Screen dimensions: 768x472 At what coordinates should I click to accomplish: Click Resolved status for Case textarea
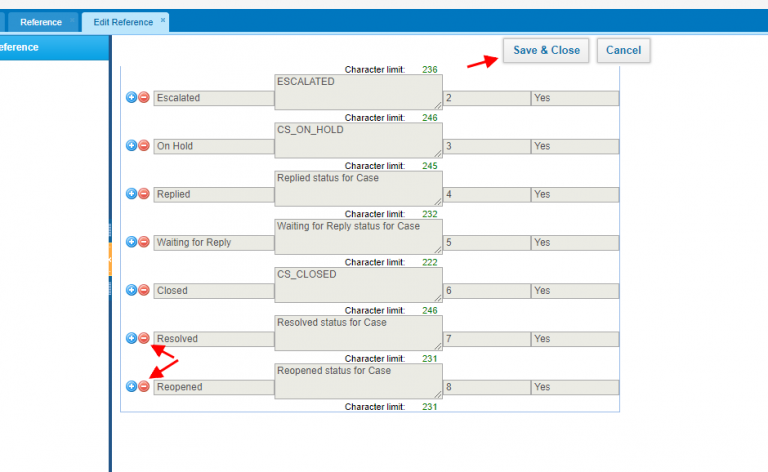(x=359, y=333)
